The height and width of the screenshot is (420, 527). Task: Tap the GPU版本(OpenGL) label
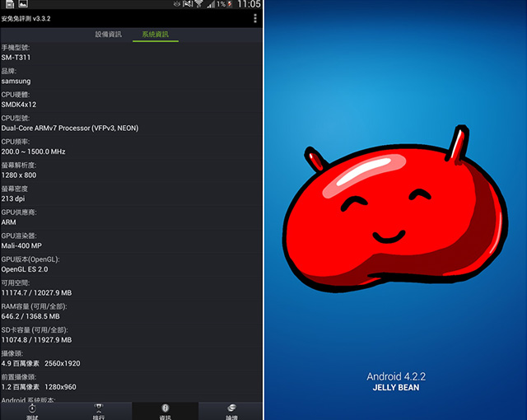pos(30,259)
